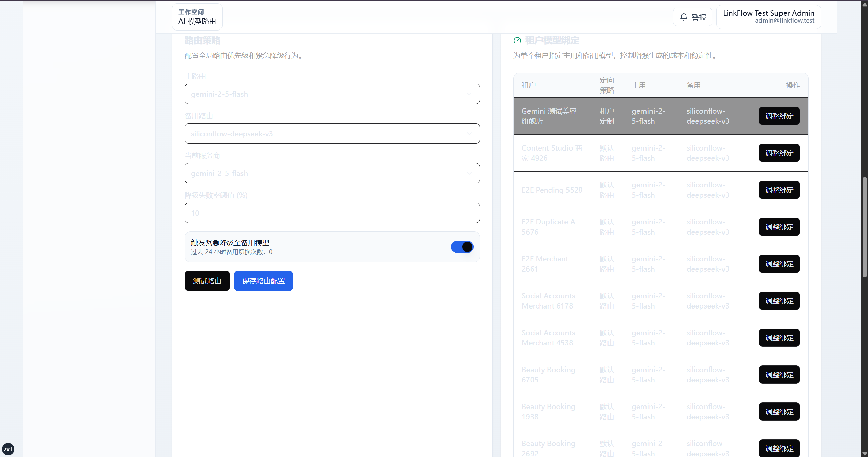Click the Beauty Booking 6705 tenant name
The image size is (868, 457).
(548, 375)
